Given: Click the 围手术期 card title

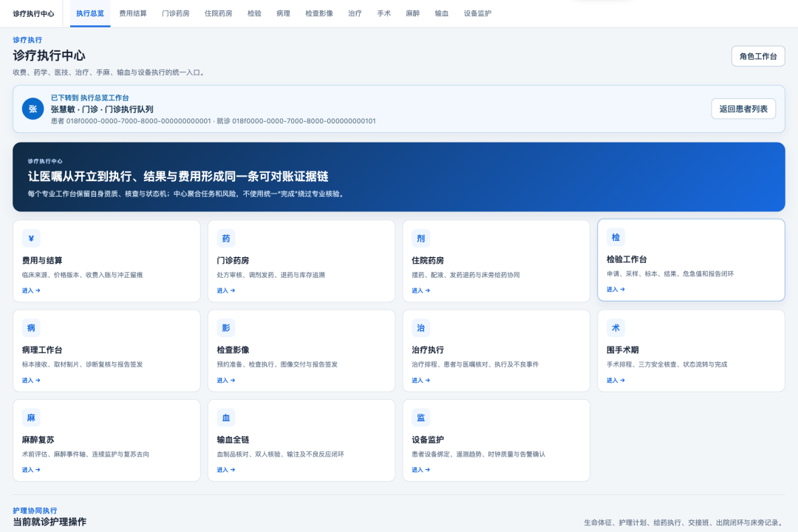Looking at the screenshot, I should click(622, 350).
